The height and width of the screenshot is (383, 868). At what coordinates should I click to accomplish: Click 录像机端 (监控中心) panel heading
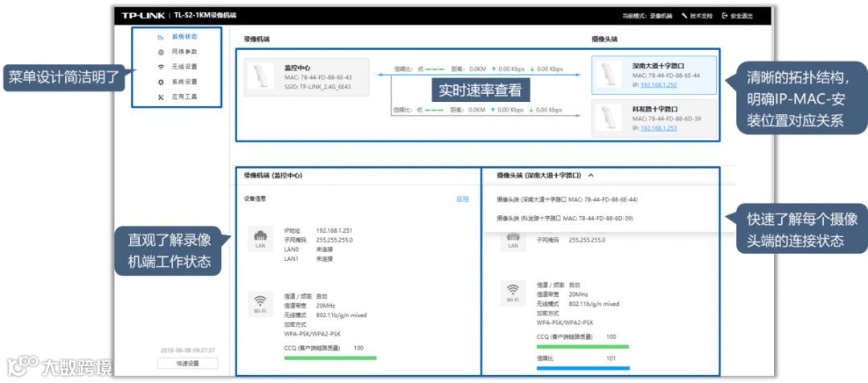click(x=273, y=175)
